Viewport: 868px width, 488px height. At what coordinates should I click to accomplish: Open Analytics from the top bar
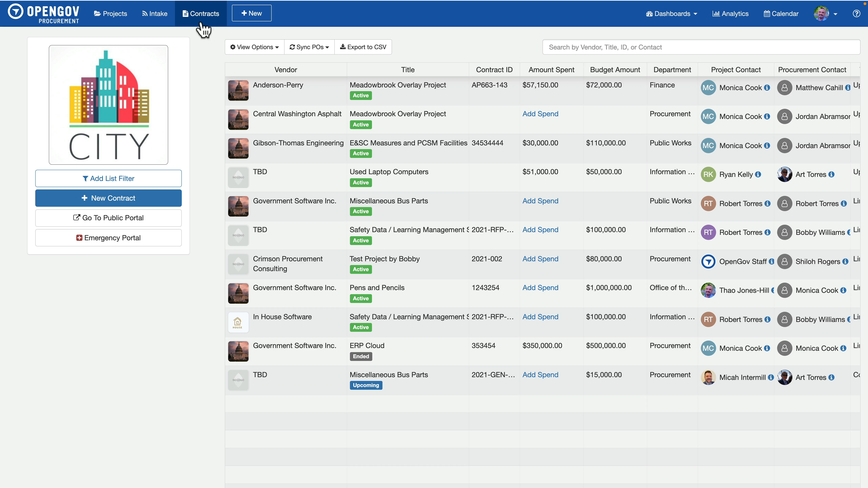(x=730, y=14)
